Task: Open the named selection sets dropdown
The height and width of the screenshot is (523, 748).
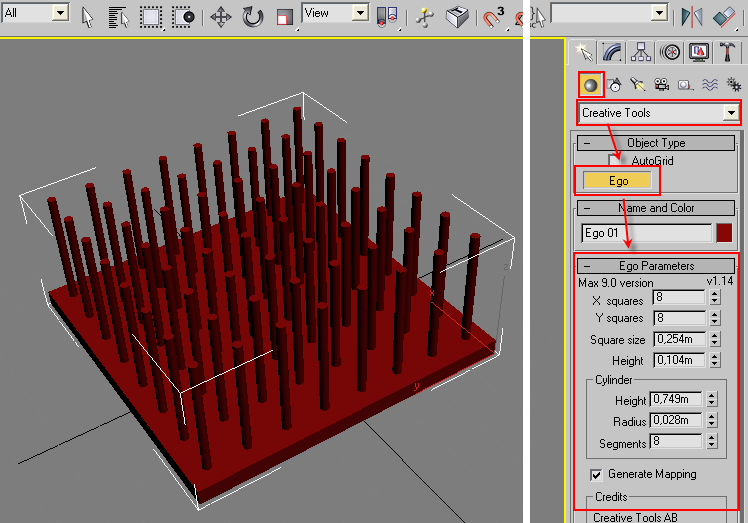Action: [x=609, y=13]
